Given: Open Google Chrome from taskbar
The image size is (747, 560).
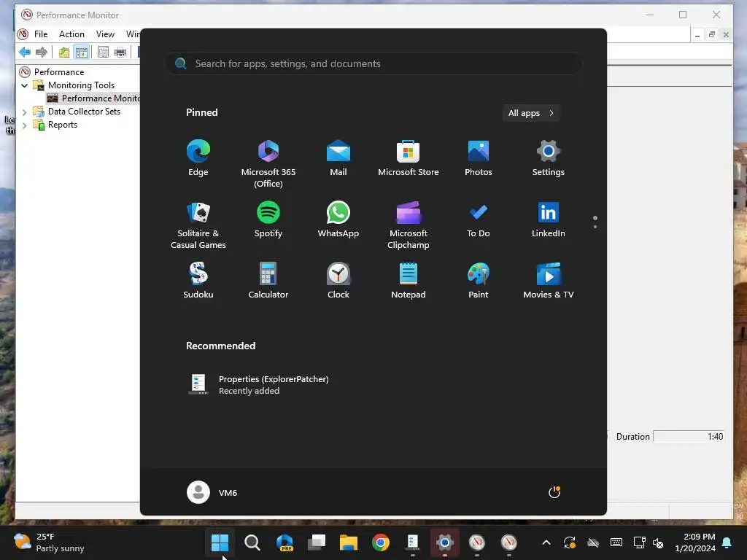Looking at the screenshot, I should pyautogui.click(x=381, y=542).
